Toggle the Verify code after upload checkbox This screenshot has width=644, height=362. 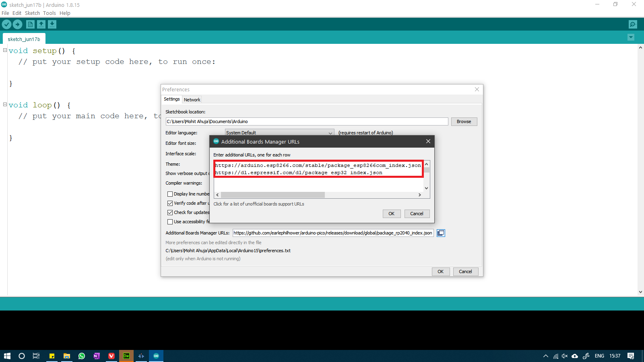[x=170, y=203]
